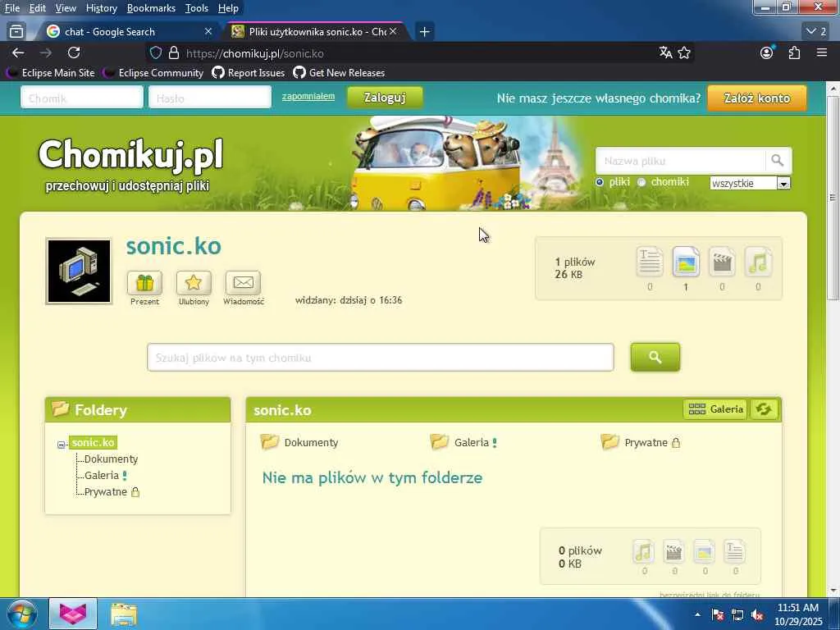
Task: Click the Prezent gift icon
Action: tap(144, 282)
